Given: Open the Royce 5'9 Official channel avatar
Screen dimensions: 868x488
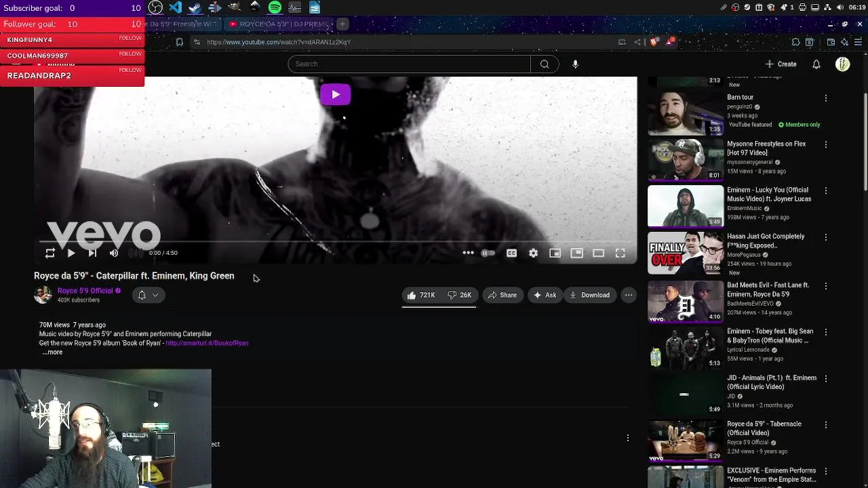Looking at the screenshot, I should tap(43, 295).
